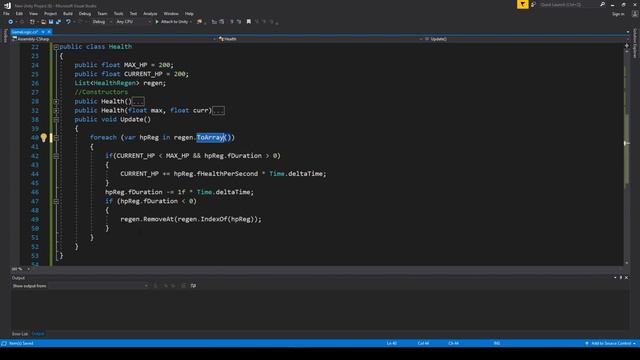Screen dimensions: 640x360
Task: Open the Output window position dropdown arrow
Action: 615,278
